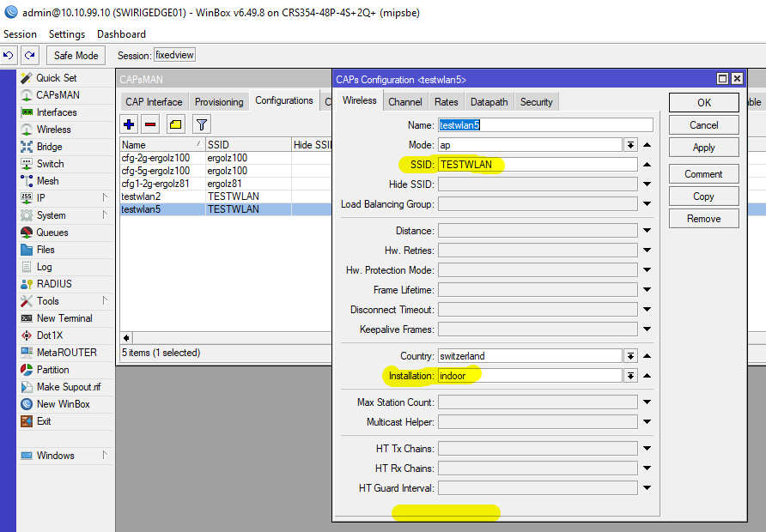
Task: Click the blue plus add configuration icon
Action: pyautogui.click(x=130, y=124)
